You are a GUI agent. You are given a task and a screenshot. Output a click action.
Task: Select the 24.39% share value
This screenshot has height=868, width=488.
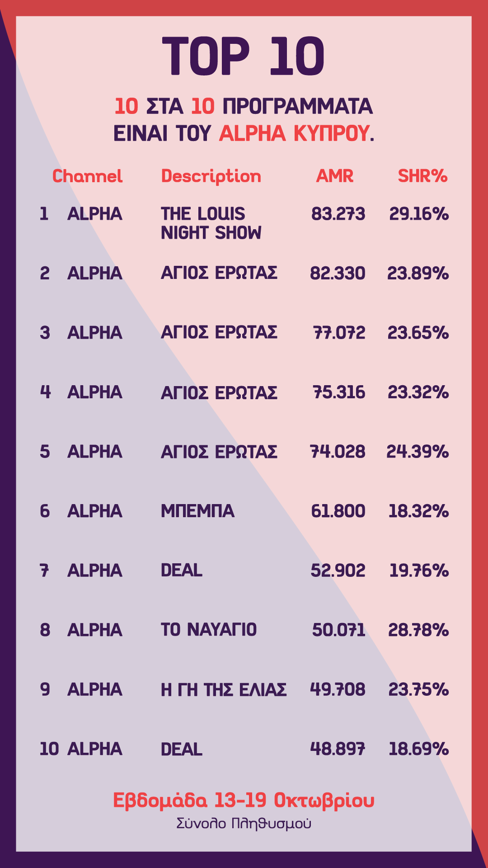418,452
